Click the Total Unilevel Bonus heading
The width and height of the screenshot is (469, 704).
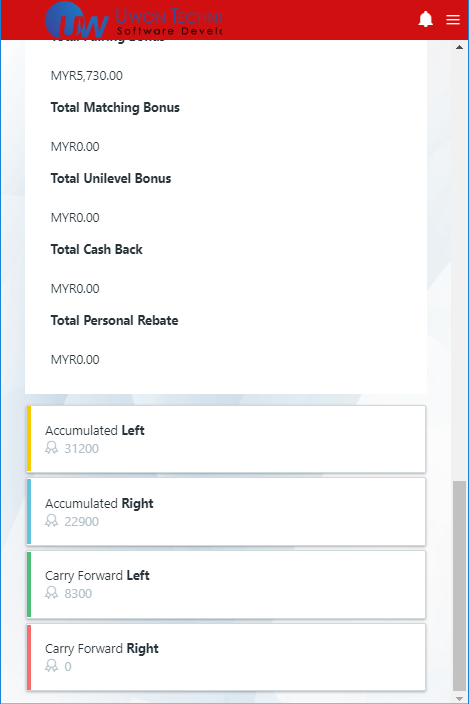pos(111,179)
